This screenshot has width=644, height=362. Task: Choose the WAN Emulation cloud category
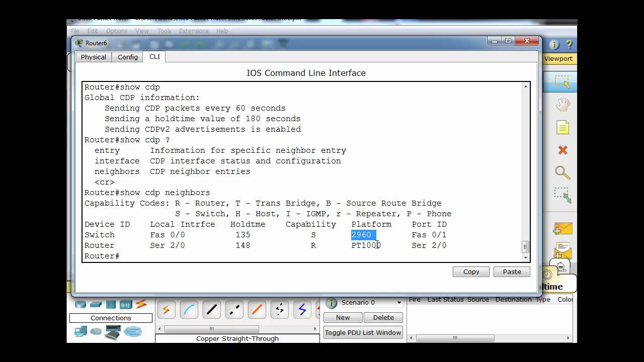(x=96, y=332)
